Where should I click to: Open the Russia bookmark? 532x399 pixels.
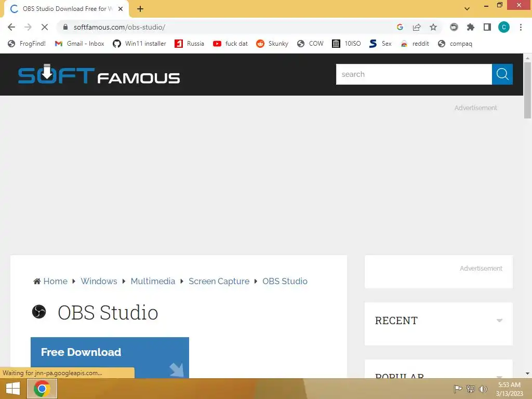(x=189, y=44)
